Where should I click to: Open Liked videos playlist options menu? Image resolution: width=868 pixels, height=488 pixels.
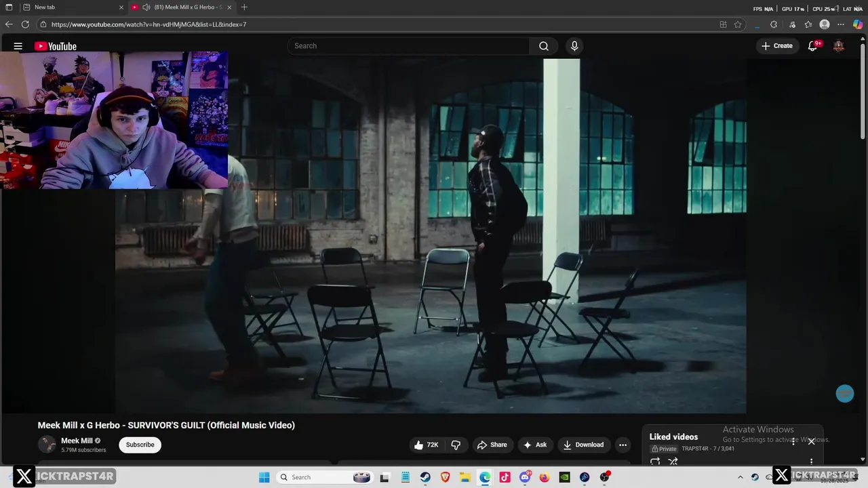pos(811,462)
